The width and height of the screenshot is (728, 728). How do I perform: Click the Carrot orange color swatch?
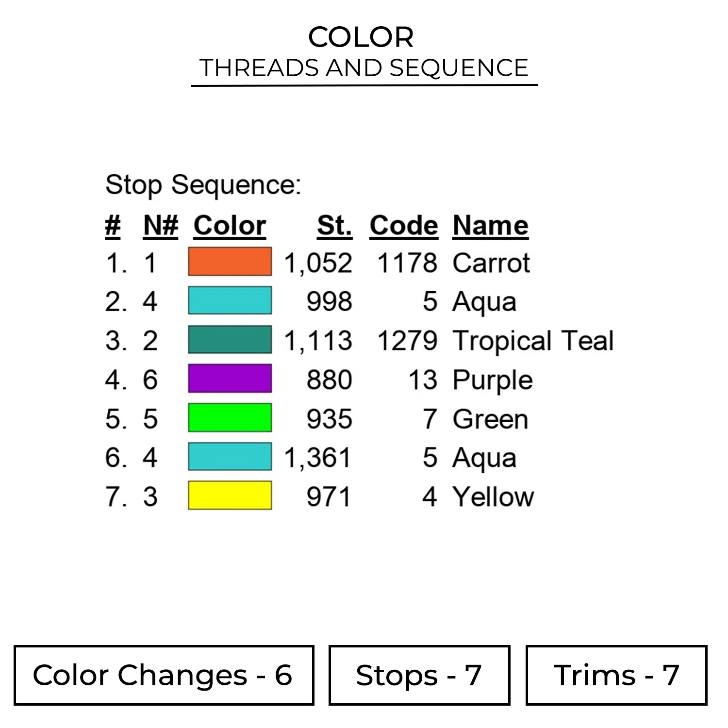[230, 262]
